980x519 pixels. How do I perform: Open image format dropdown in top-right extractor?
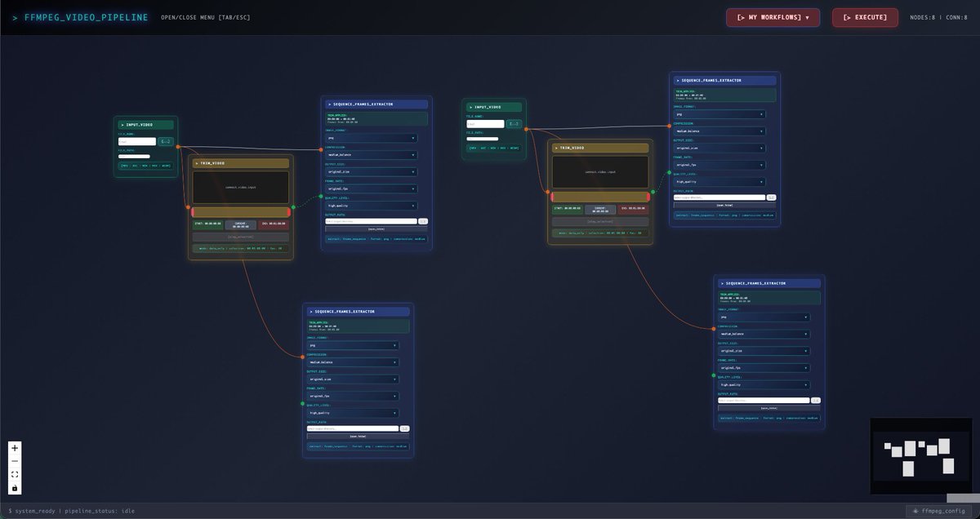point(719,114)
